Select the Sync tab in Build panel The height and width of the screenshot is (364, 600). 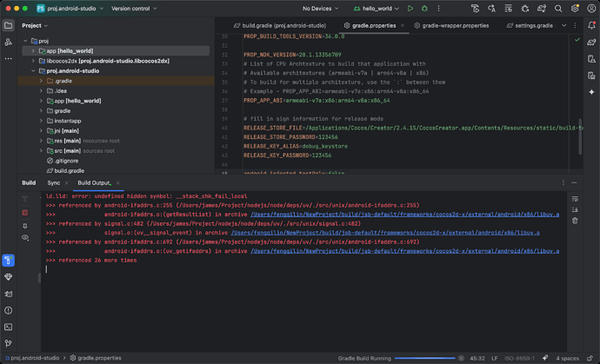coord(54,183)
